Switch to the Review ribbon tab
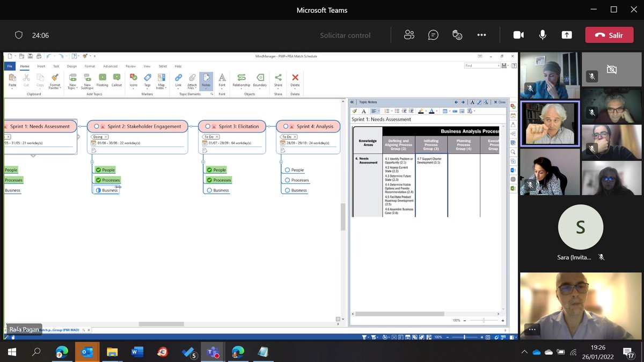 (x=130, y=66)
